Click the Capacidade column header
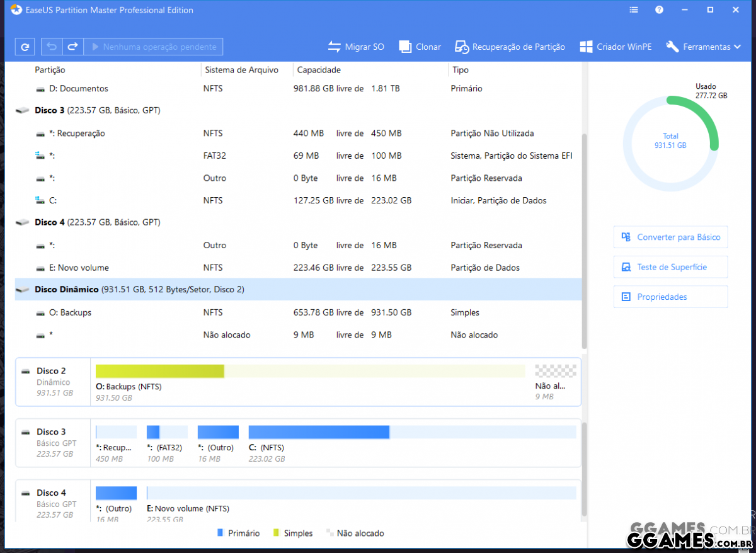Screen dimensions: 756x553 pos(319,70)
